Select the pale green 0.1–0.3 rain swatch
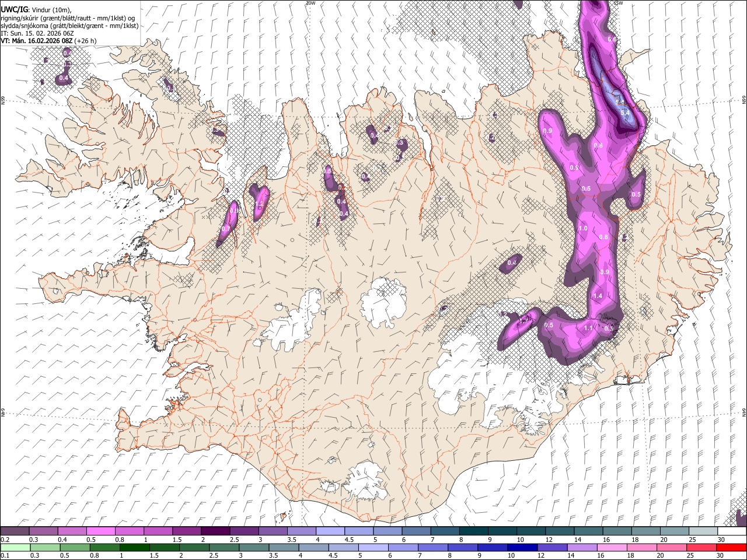 15,547
